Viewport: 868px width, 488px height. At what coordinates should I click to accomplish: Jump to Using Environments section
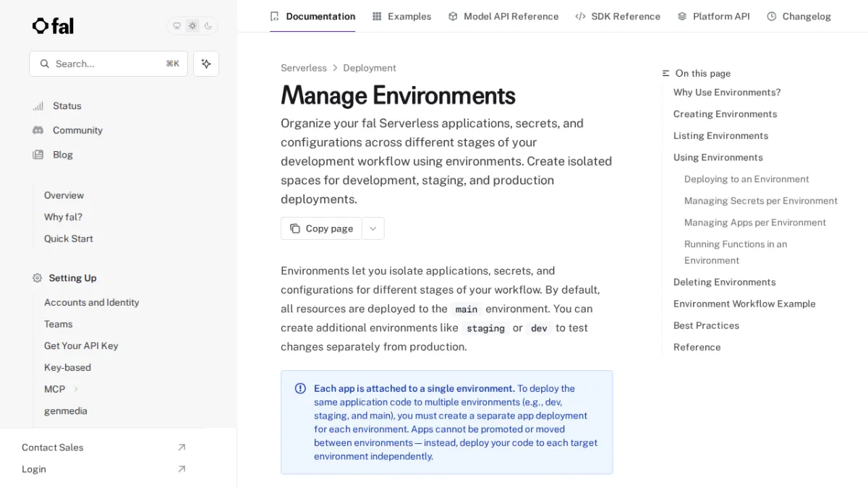[718, 158]
